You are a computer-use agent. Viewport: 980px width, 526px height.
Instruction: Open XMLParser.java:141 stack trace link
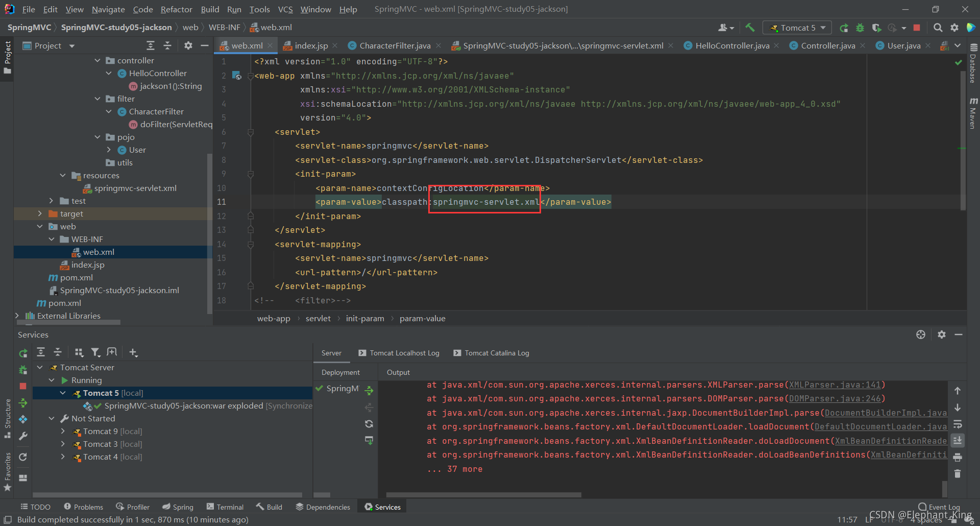pos(835,385)
